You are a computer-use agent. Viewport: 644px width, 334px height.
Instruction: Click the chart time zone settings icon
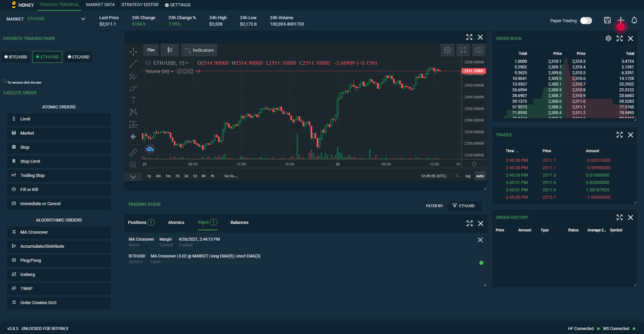pos(474,164)
